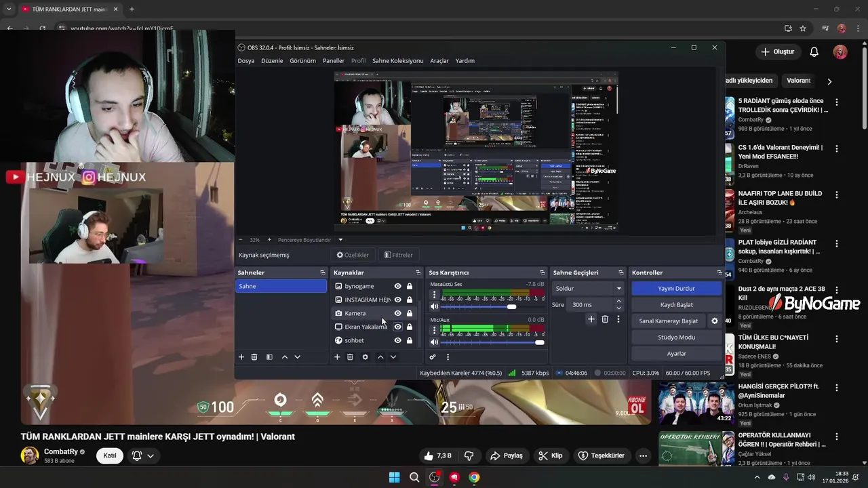Screen dimensions: 868x488
Task: Open the Dosya menu
Action: coord(246,61)
